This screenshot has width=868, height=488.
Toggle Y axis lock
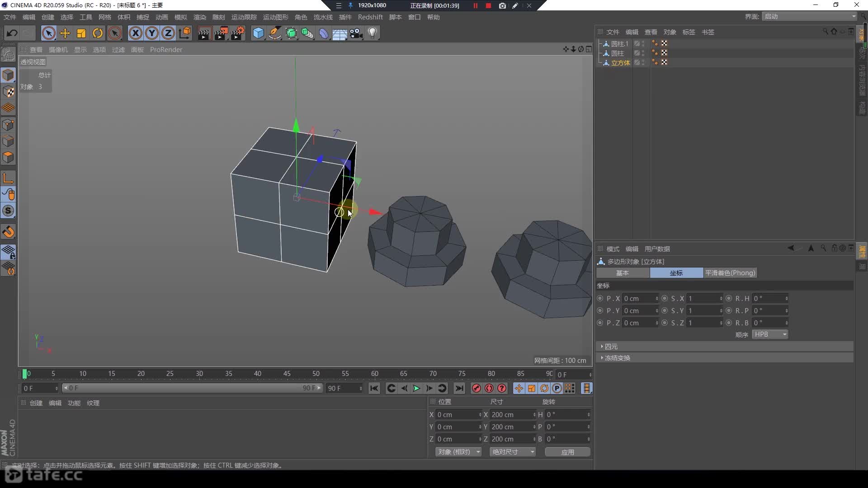152,33
